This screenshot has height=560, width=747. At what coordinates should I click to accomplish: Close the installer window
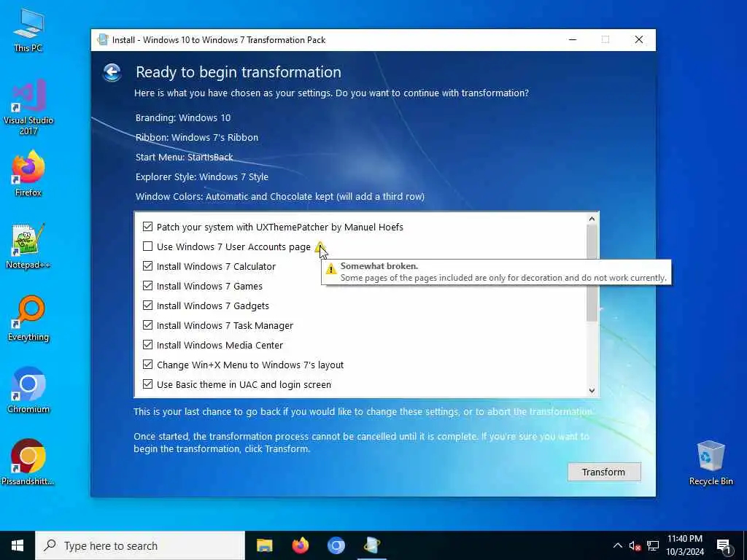tap(639, 39)
